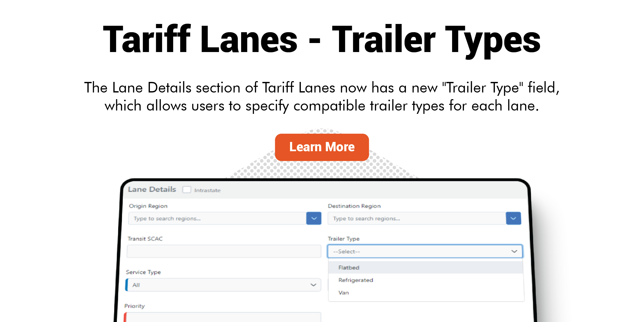The height and width of the screenshot is (322, 644).
Task: Open the Destination Region dropdown arrow
Action: (x=513, y=218)
